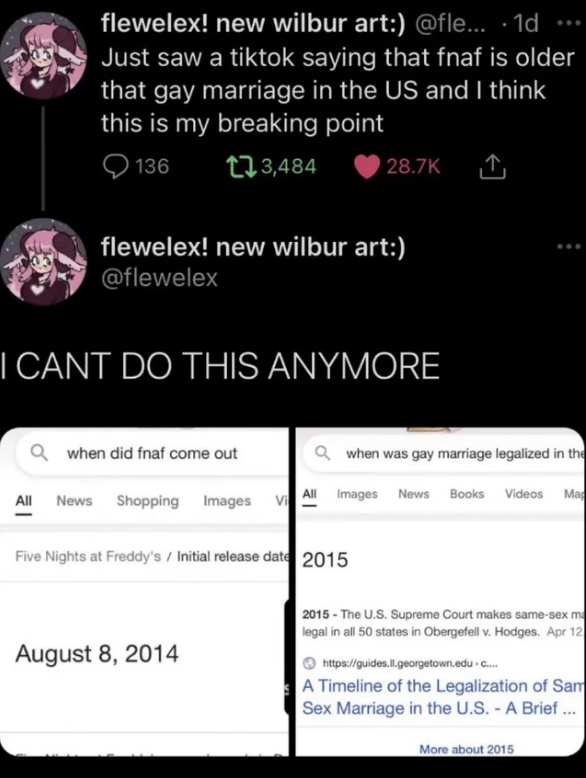Focus the 'when did fnaf come out' field

(x=151, y=453)
